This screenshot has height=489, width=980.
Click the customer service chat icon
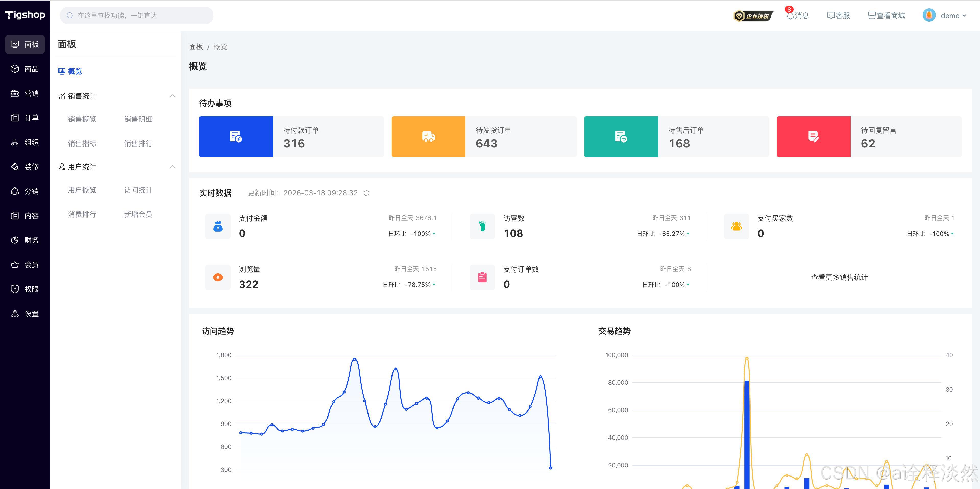click(831, 16)
